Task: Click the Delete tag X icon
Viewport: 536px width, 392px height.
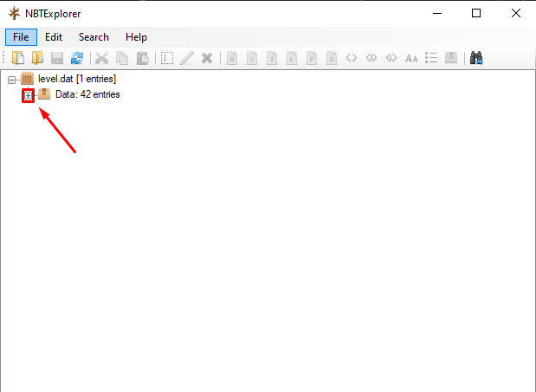Action: [x=207, y=58]
